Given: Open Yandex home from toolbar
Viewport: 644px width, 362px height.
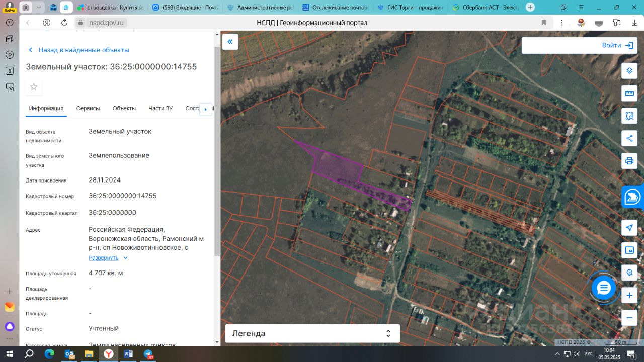Looking at the screenshot, I should point(46,23).
